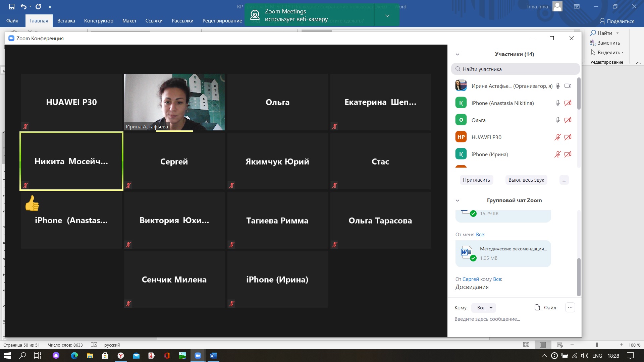Expand the Zoom Meetings webcam notification
Image resolution: width=644 pixels, height=362 pixels.
(387, 15)
